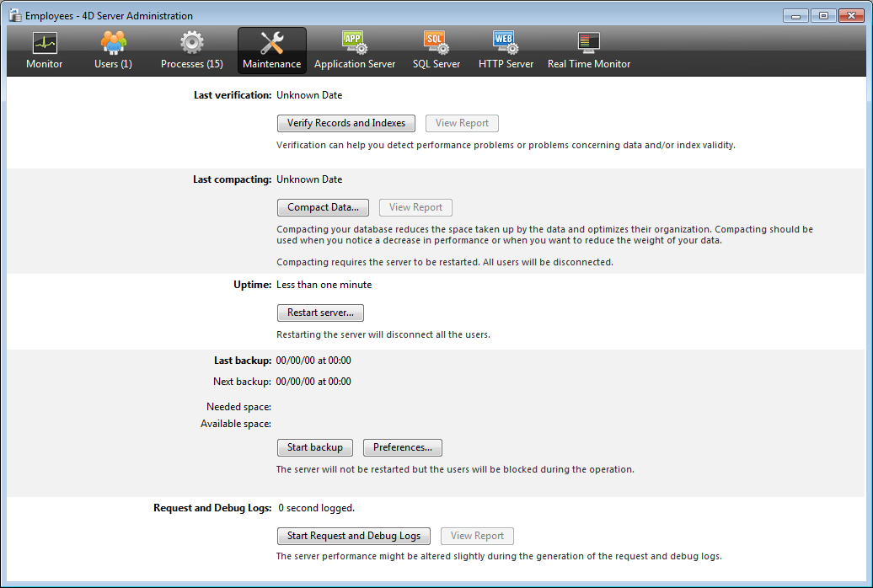Click Verify Records and Indexes button
The width and height of the screenshot is (873, 588).
(x=345, y=123)
